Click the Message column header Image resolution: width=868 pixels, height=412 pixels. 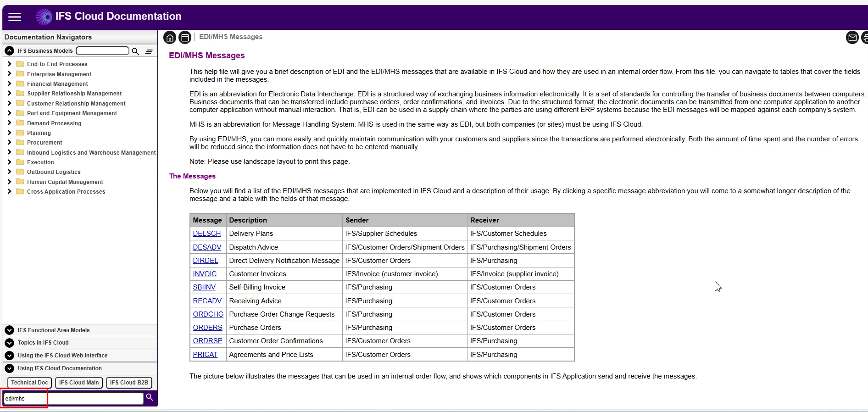point(207,220)
